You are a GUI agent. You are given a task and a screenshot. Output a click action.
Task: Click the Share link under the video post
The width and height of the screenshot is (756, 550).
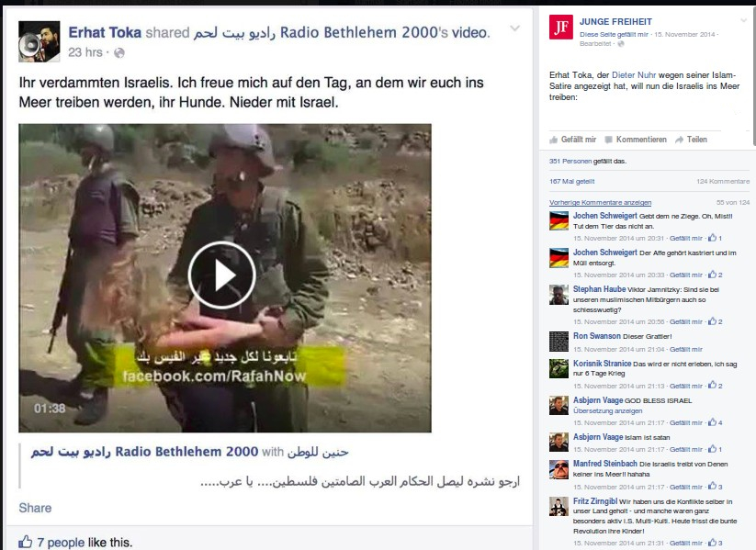coord(35,508)
